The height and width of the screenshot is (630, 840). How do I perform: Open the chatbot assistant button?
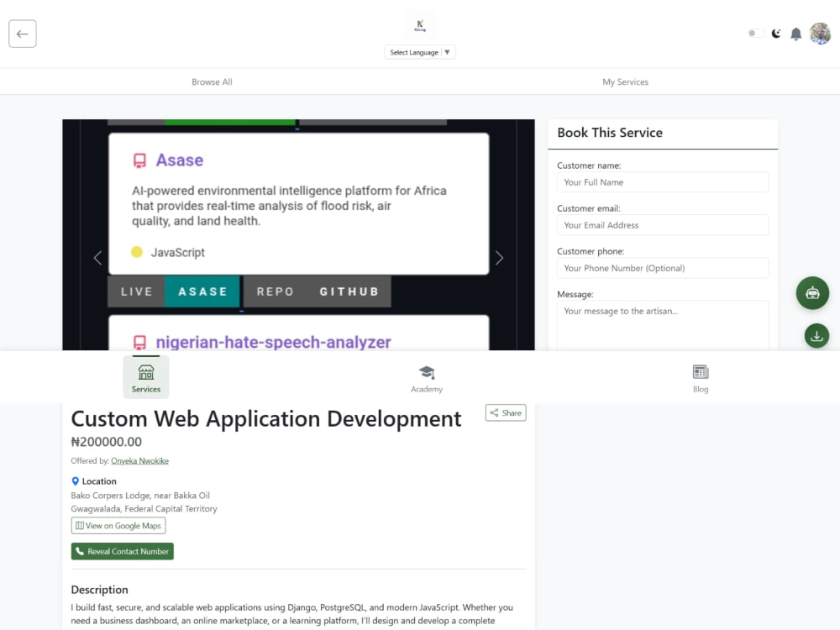[x=812, y=293]
